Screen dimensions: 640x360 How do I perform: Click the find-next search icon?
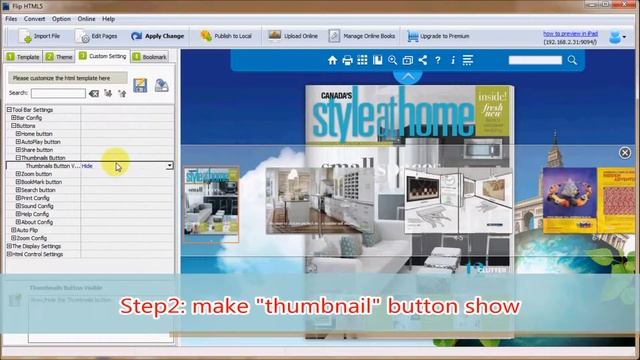[108, 93]
